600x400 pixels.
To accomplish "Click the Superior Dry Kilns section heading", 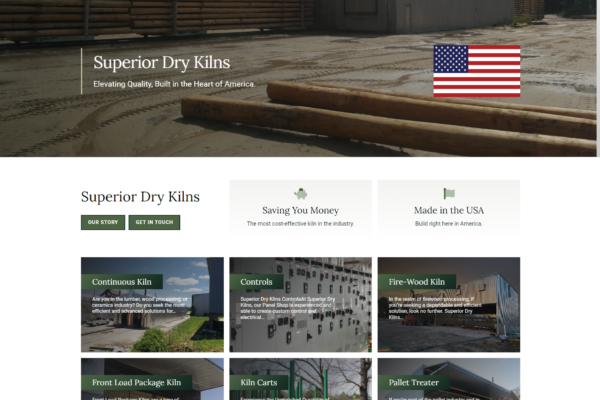I will click(x=140, y=197).
